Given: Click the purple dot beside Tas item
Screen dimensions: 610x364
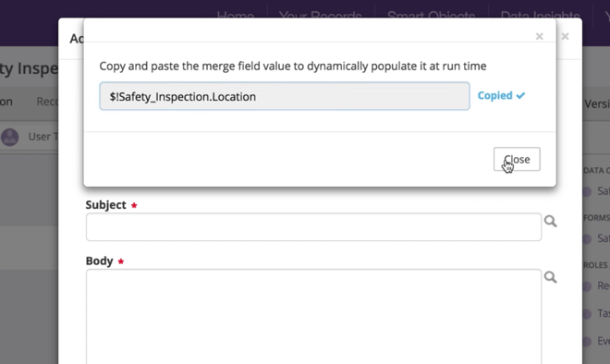Looking at the screenshot, I should [587, 313].
